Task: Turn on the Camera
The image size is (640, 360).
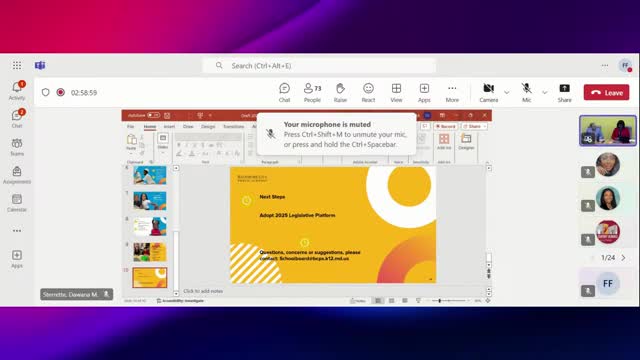Action: (489, 93)
